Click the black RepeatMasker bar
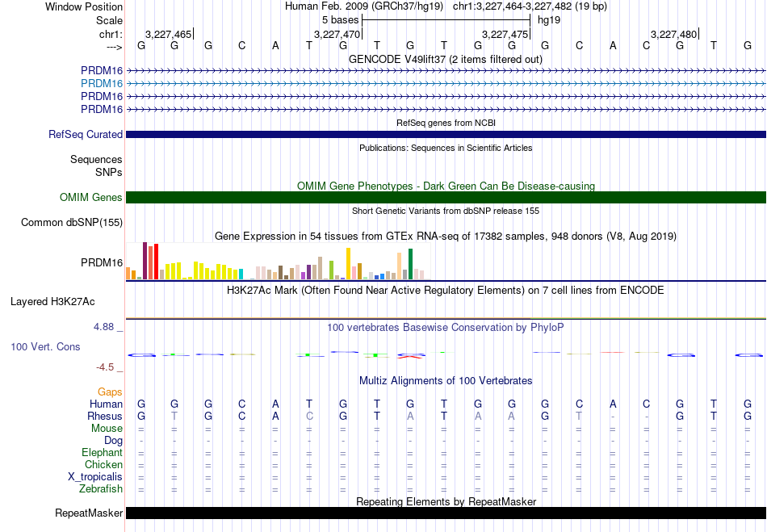Screen dimensions: 767x532 pos(446,513)
